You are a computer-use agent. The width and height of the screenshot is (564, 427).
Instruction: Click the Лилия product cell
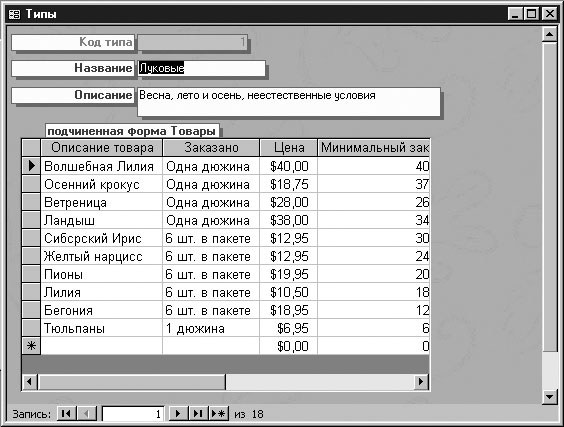pos(102,292)
